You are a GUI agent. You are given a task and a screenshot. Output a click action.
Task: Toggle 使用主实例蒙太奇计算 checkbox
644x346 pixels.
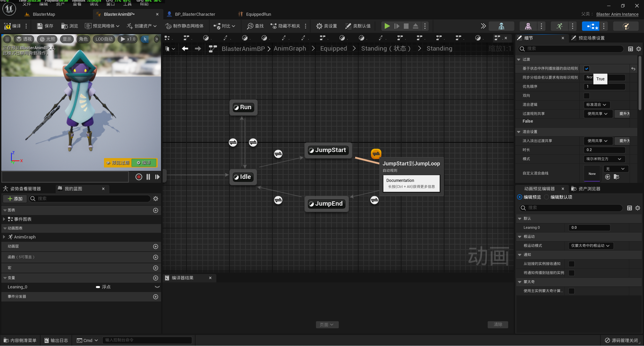point(572,291)
